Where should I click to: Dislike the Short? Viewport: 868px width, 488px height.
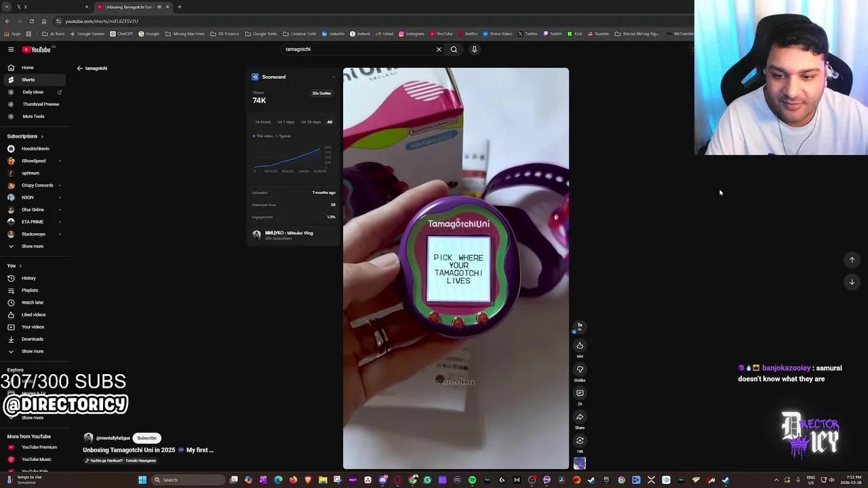coord(580,369)
